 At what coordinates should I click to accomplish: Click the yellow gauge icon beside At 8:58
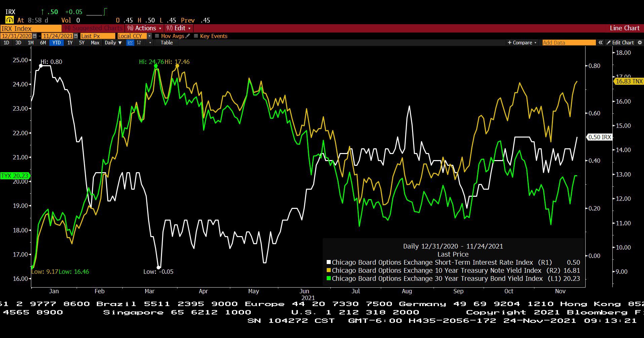[10, 20]
